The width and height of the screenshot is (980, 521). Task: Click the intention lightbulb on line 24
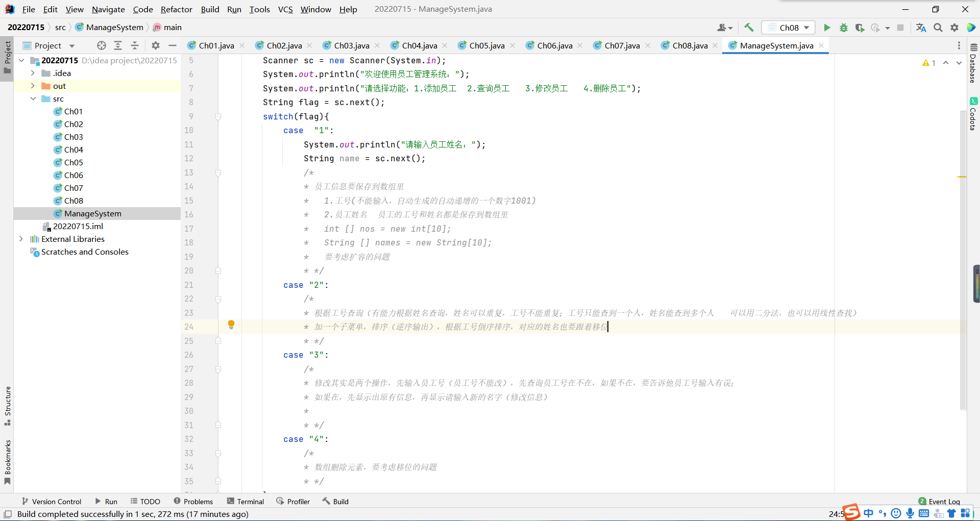tap(231, 325)
